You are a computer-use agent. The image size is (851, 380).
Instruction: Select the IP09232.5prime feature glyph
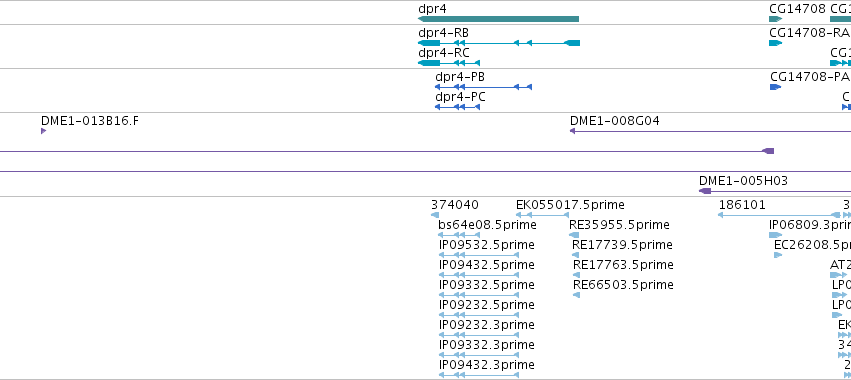(x=479, y=315)
